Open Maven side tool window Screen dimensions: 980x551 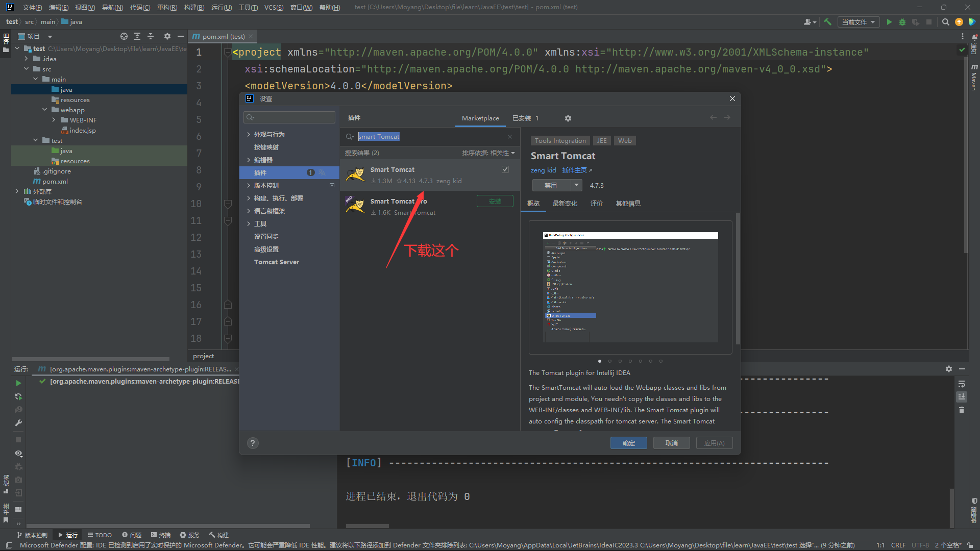974,78
